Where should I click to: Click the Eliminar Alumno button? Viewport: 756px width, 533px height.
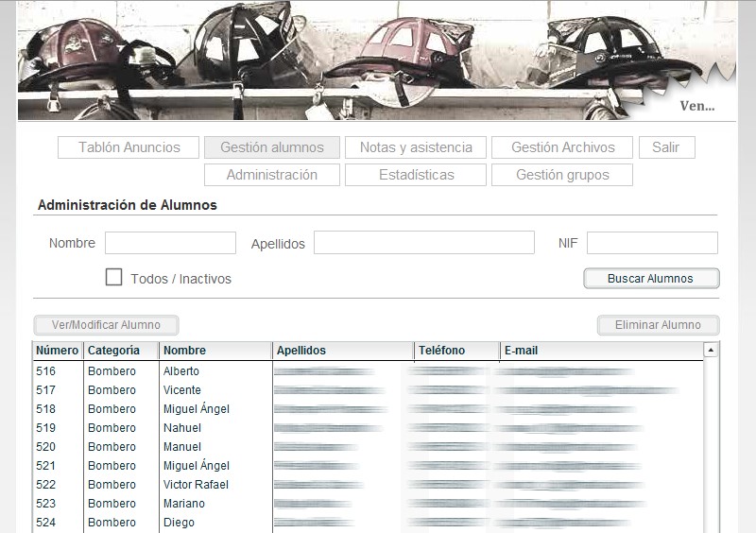[658, 325]
